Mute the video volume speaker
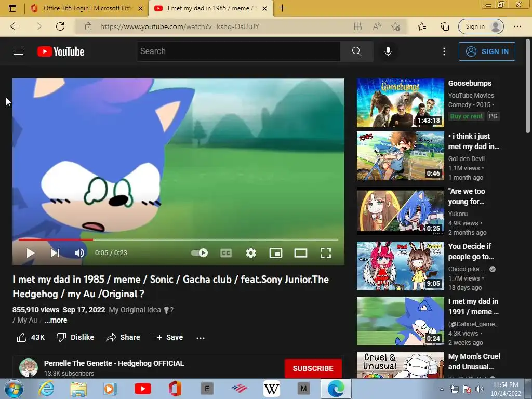Image resolution: width=532 pixels, height=399 pixels. [x=79, y=253]
